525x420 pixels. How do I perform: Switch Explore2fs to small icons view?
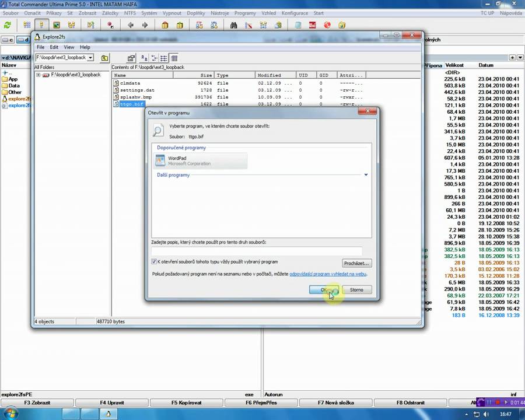(154, 58)
